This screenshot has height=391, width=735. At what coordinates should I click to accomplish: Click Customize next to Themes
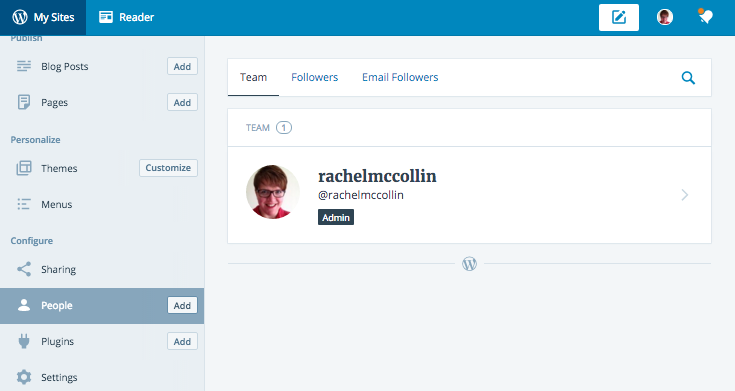(168, 168)
